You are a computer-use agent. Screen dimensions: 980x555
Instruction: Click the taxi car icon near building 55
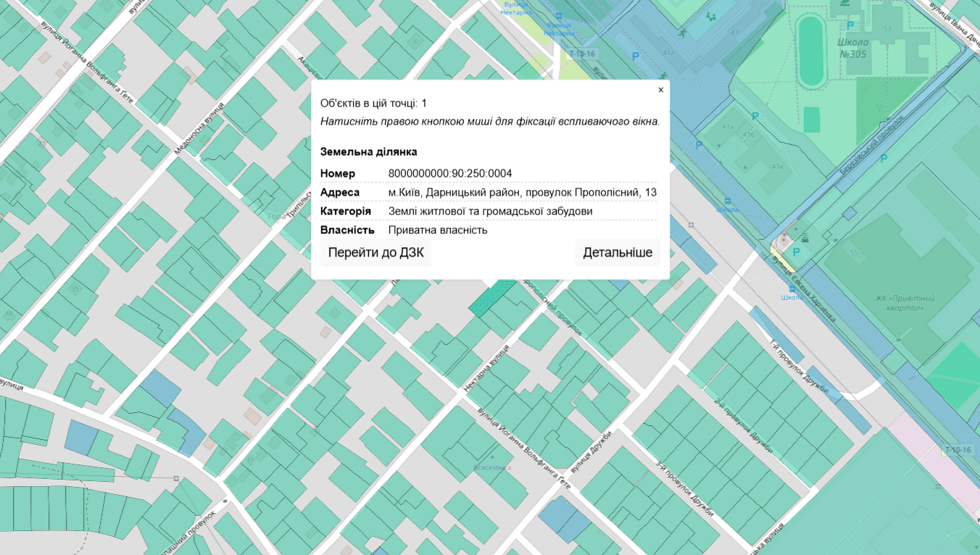(805, 237)
